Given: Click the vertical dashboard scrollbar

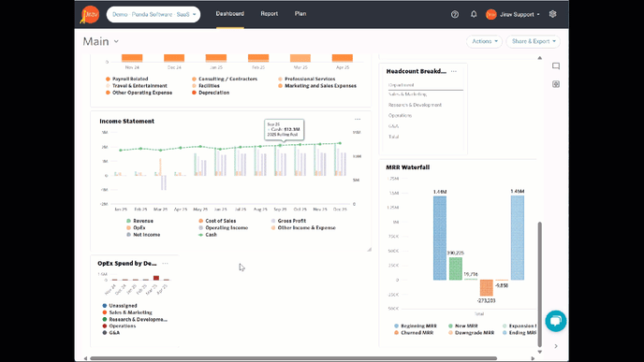Looking at the screenshot, I should (540, 283).
